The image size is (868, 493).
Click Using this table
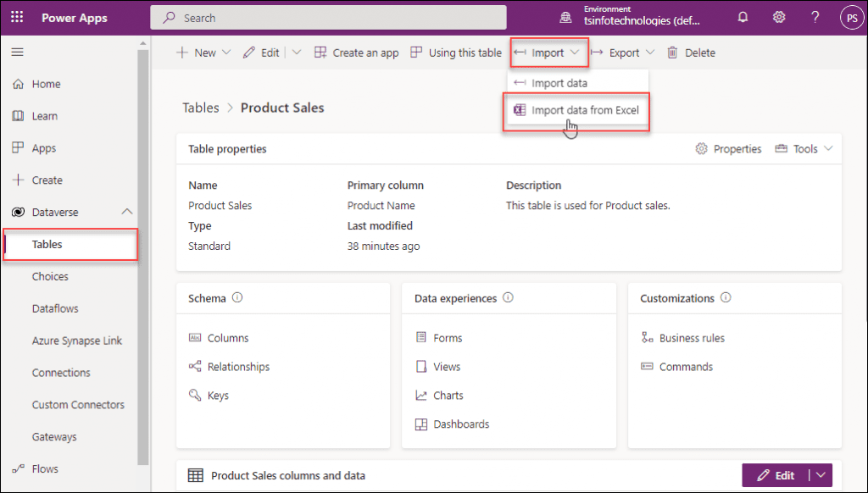[456, 53]
